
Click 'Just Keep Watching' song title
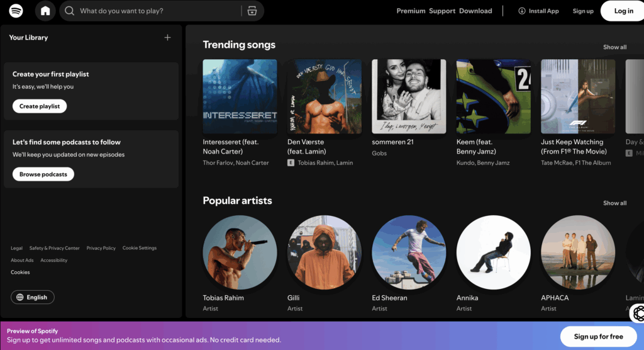[x=574, y=147]
